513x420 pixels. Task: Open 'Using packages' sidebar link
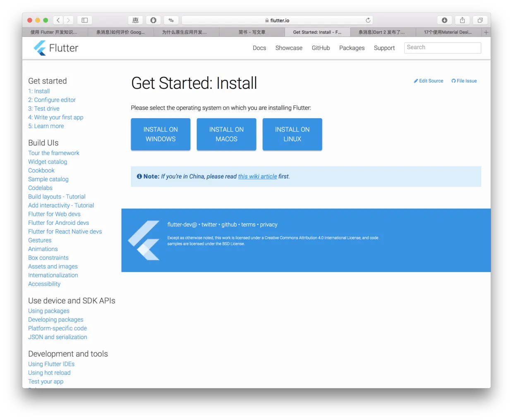pyautogui.click(x=49, y=311)
